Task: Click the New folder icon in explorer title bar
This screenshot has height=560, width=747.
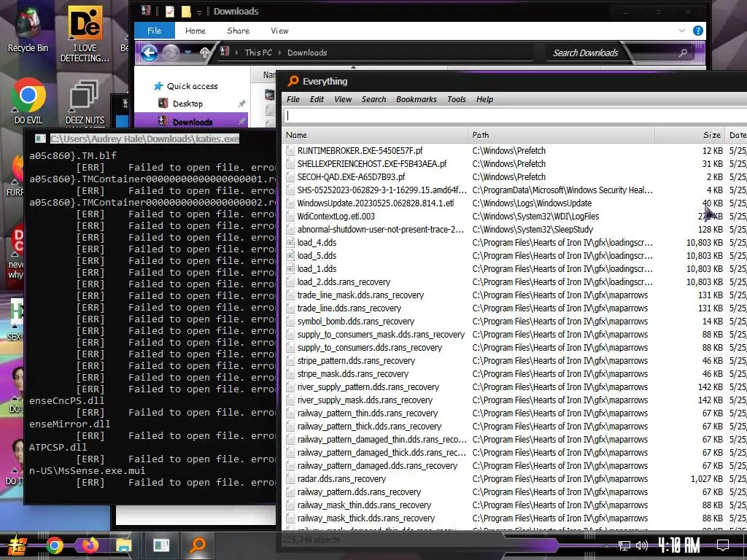Action: tap(186, 12)
